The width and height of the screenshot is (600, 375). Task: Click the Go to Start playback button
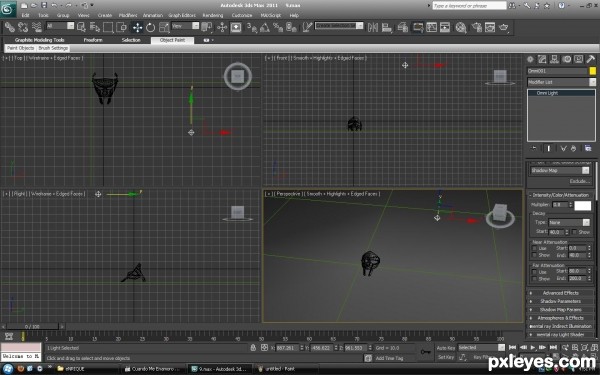(513, 347)
